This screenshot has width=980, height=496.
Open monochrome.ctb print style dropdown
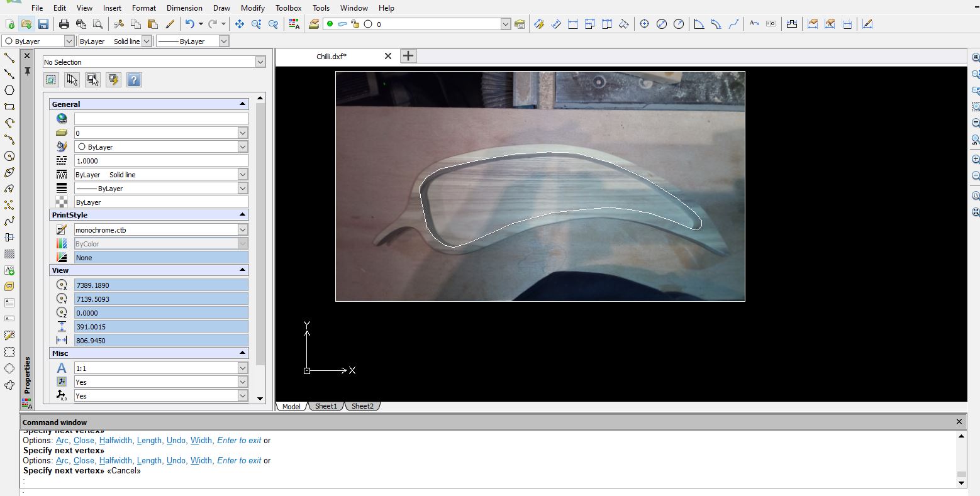click(x=243, y=230)
